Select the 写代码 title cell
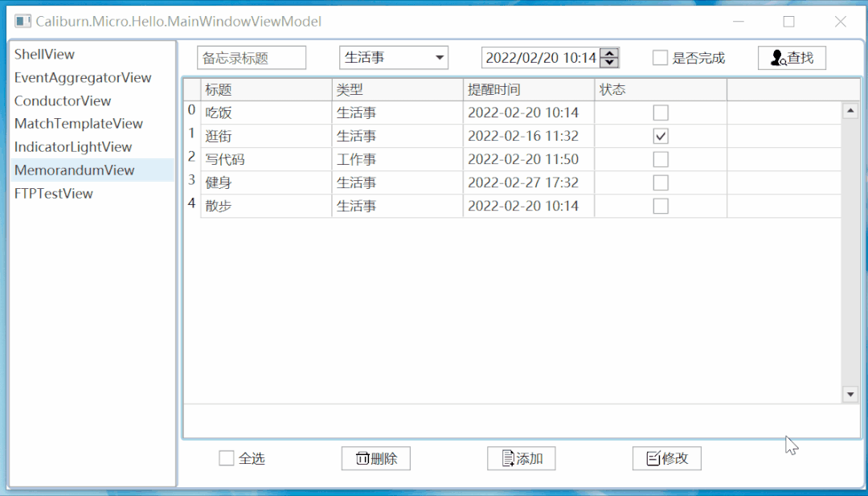Viewport: 868px width, 496px height. pyautogui.click(x=266, y=159)
